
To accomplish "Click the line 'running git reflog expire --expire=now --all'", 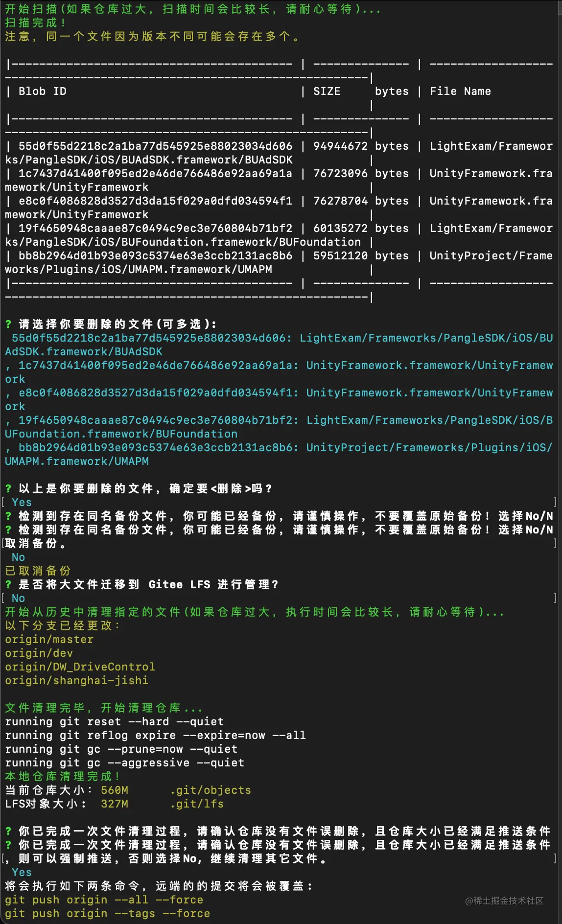I will (155, 735).
